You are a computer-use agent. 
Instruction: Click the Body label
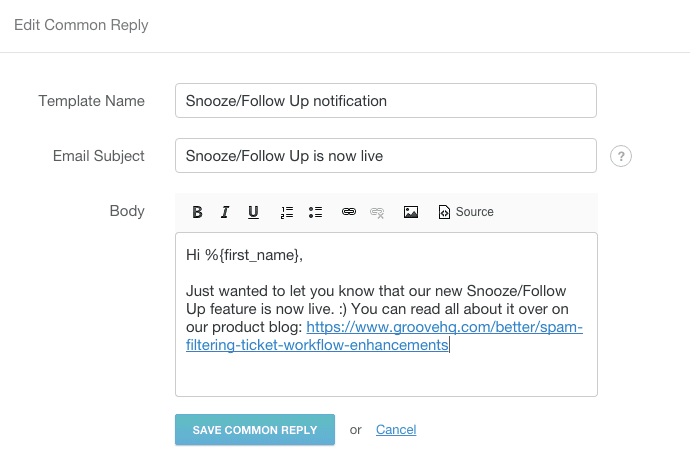[x=127, y=211]
